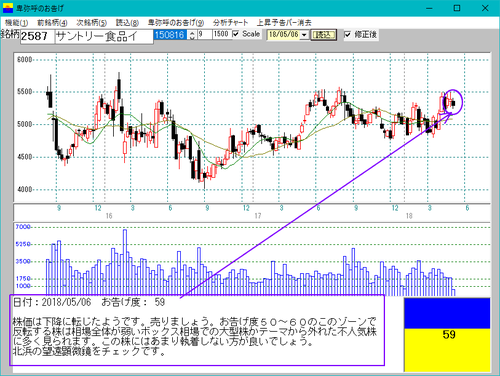Click the year label 18 on time axis
The width and height of the screenshot is (500, 376).
coord(409,216)
